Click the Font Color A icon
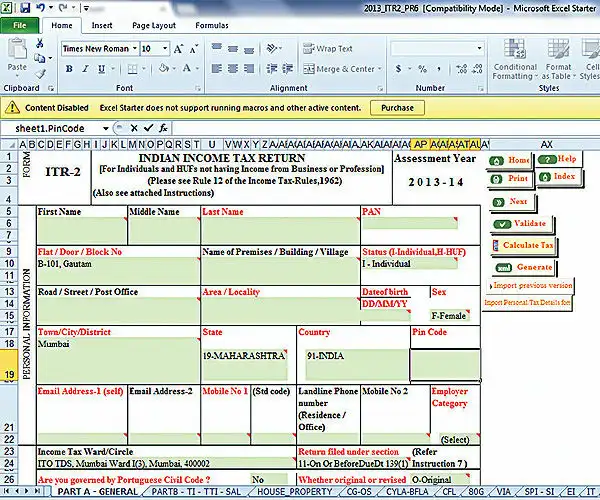 pyautogui.click(x=186, y=68)
